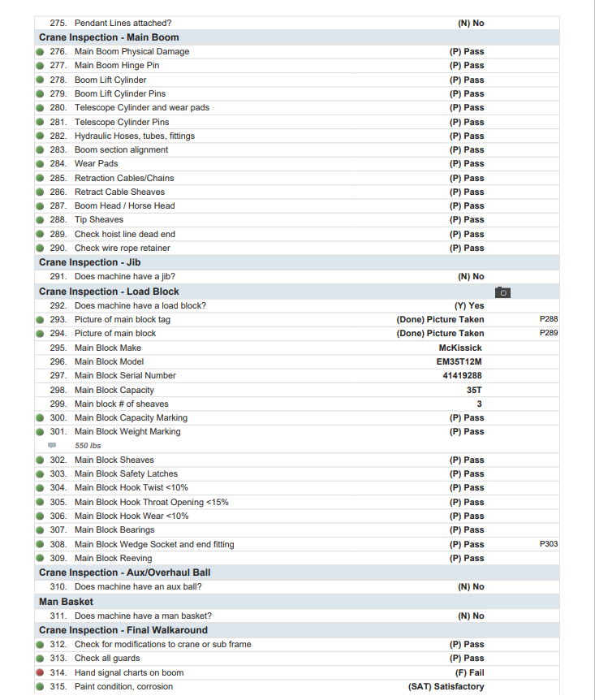595x700 pixels.
Task: Click red status dot for Hand signal charts
Action: (41, 672)
